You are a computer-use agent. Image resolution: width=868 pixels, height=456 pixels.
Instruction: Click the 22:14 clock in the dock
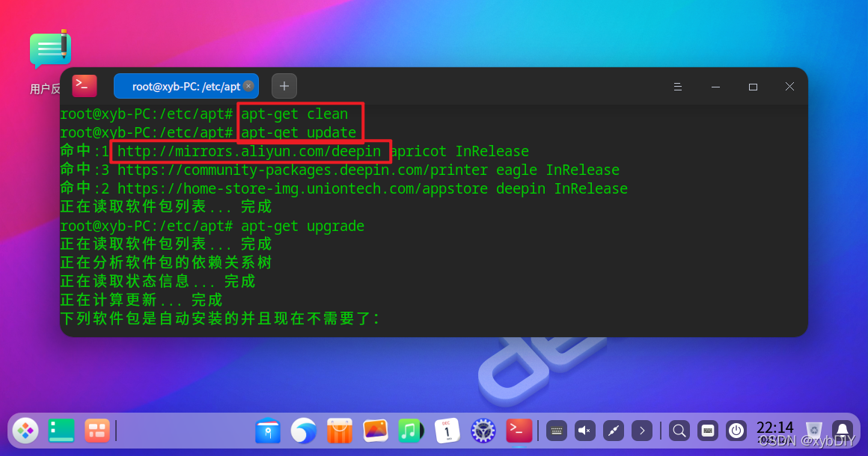point(775,428)
